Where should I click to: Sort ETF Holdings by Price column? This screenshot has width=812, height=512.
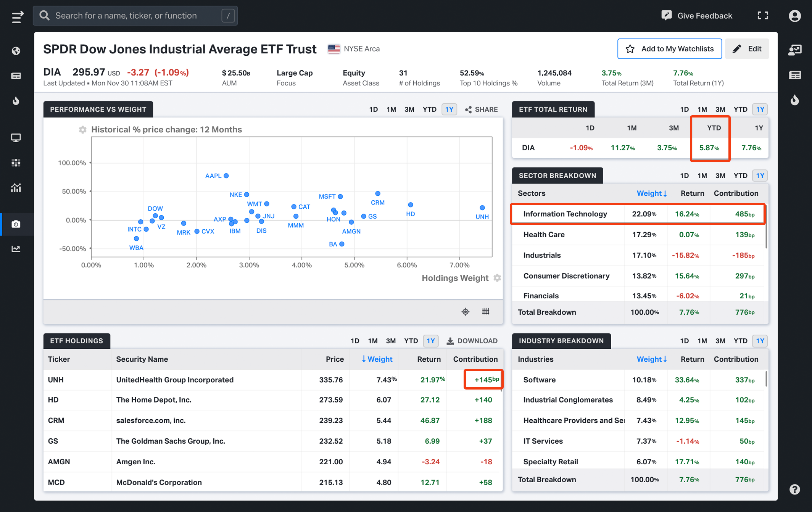pyautogui.click(x=335, y=359)
